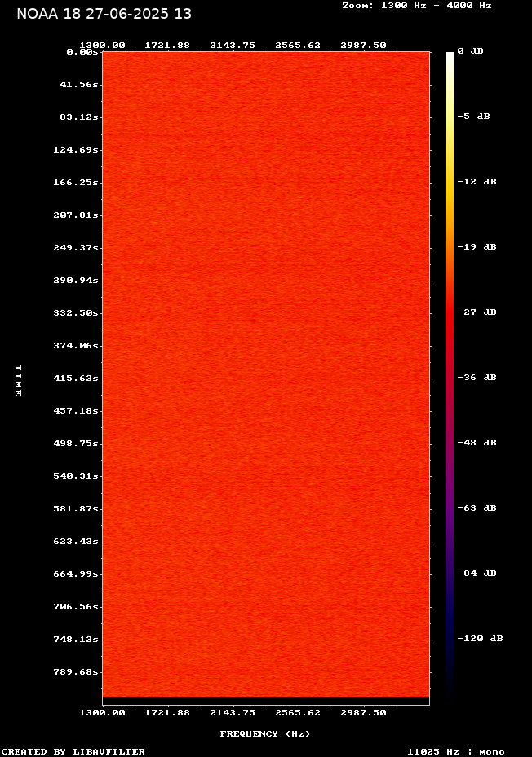Click the bottom axis label 1721.88

pyautogui.click(x=167, y=713)
